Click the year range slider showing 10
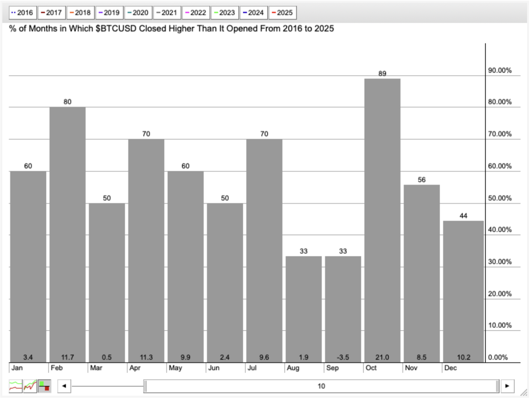532x401 pixels. click(x=321, y=386)
